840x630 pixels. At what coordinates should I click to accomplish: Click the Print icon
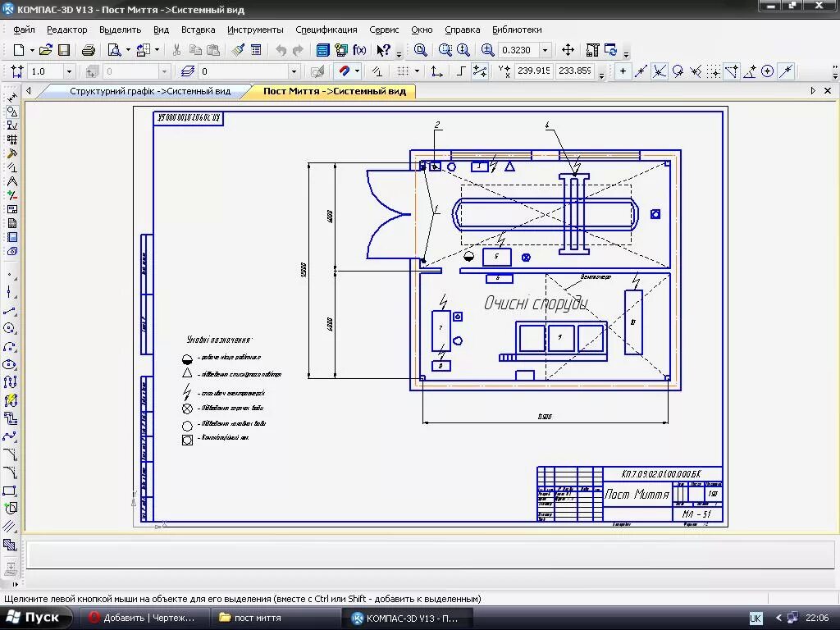[89, 50]
